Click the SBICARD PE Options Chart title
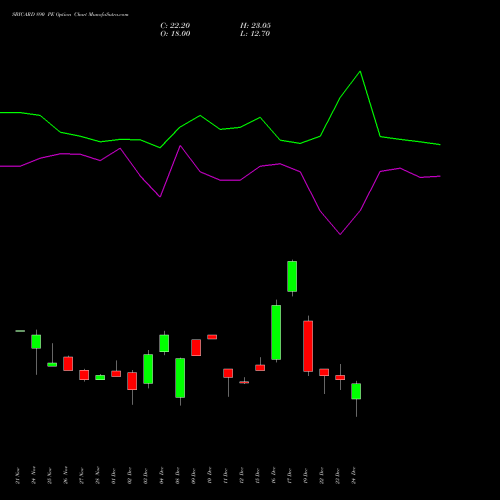The image size is (500, 500). [x=70, y=15]
